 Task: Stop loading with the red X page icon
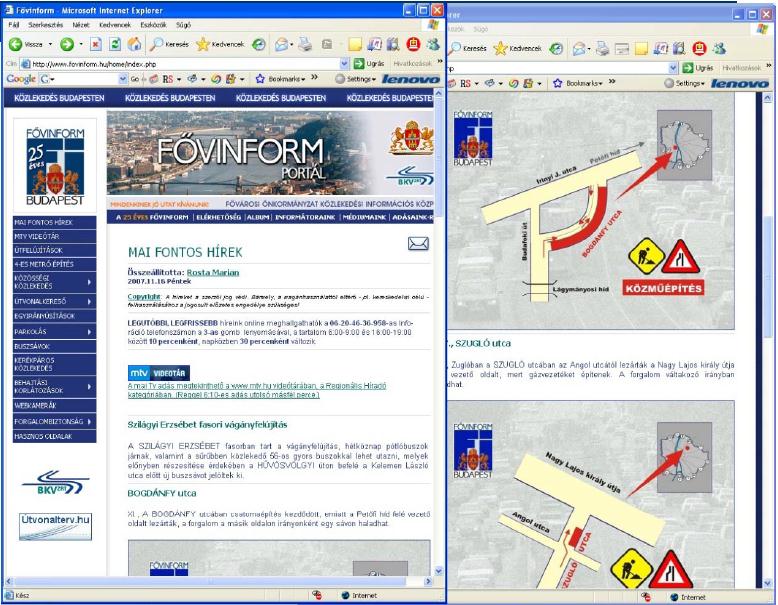96,45
